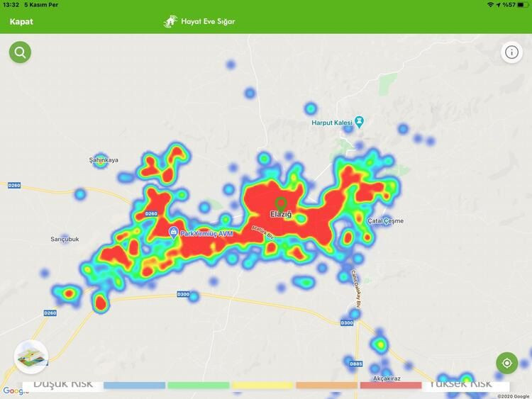Open the info icon at top right
This screenshot has width=532, height=399.
(x=511, y=52)
